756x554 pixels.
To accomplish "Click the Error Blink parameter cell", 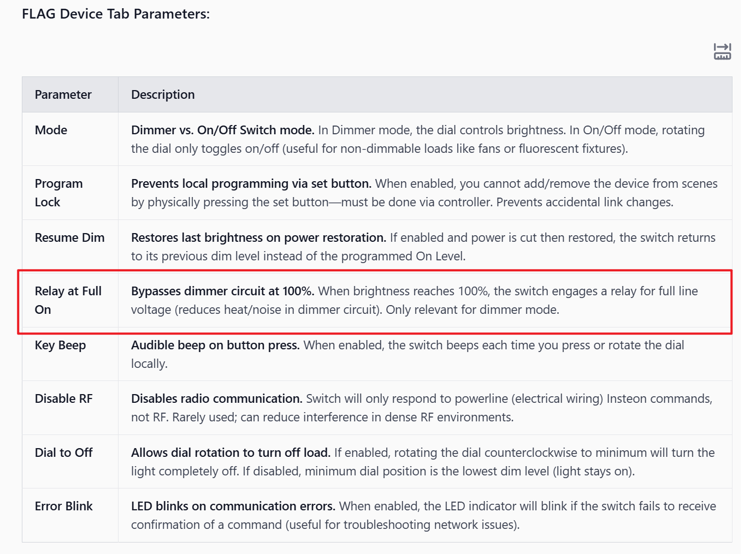I will coord(63,506).
